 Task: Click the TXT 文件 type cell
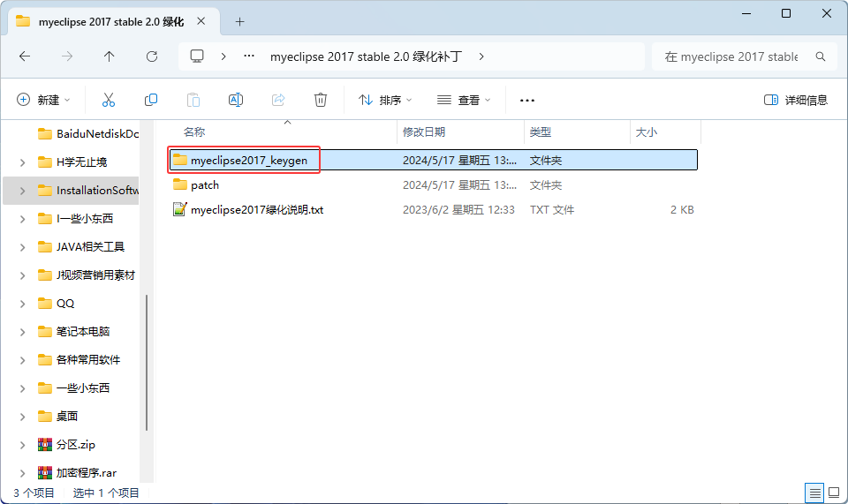pos(551,209)
